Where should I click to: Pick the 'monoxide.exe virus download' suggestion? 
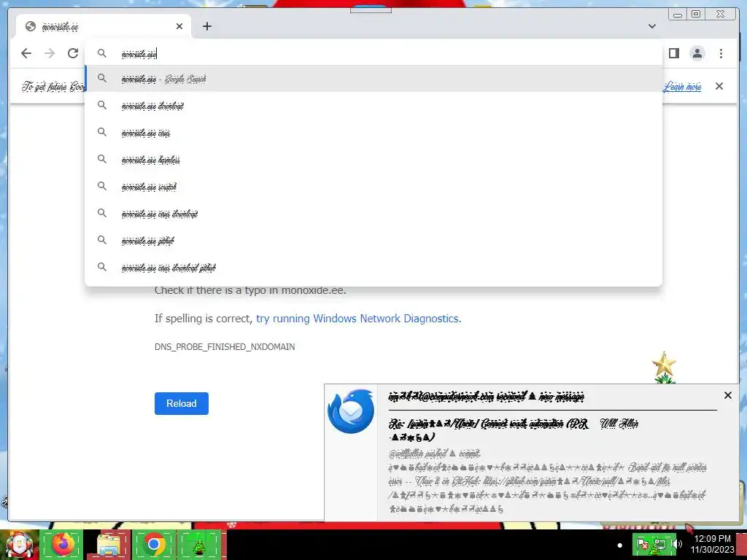pos(373,214)
